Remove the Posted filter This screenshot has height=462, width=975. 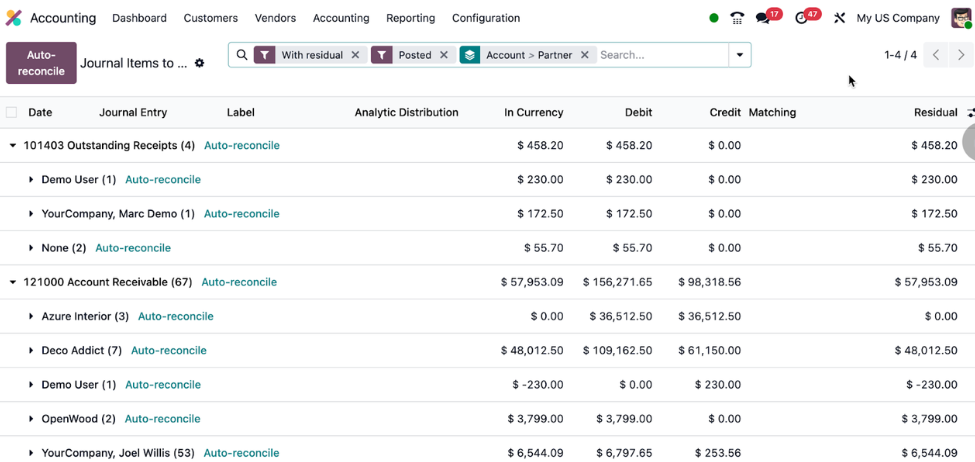[x=443, y=55]
